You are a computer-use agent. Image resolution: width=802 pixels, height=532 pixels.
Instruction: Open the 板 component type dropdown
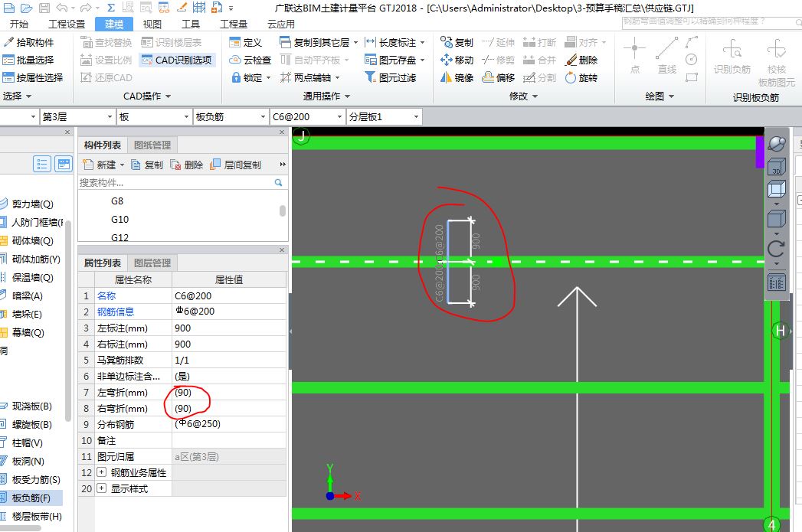tap(154, 117)
